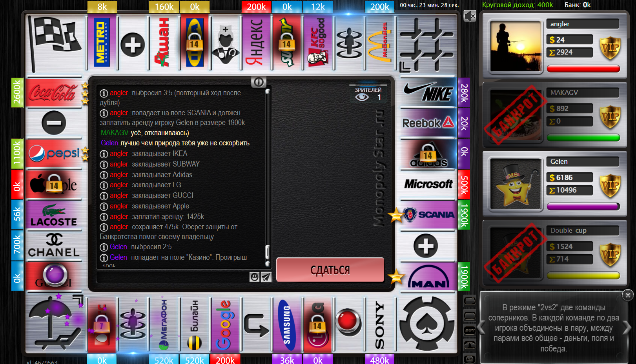Click the icon directly above BUY
The width and height of the screenshot is (636, 364).
[470, 315]
